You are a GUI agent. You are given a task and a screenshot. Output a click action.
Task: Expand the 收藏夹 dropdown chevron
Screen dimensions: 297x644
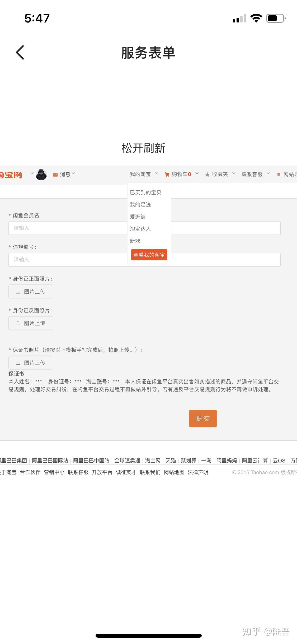[234, 173]
